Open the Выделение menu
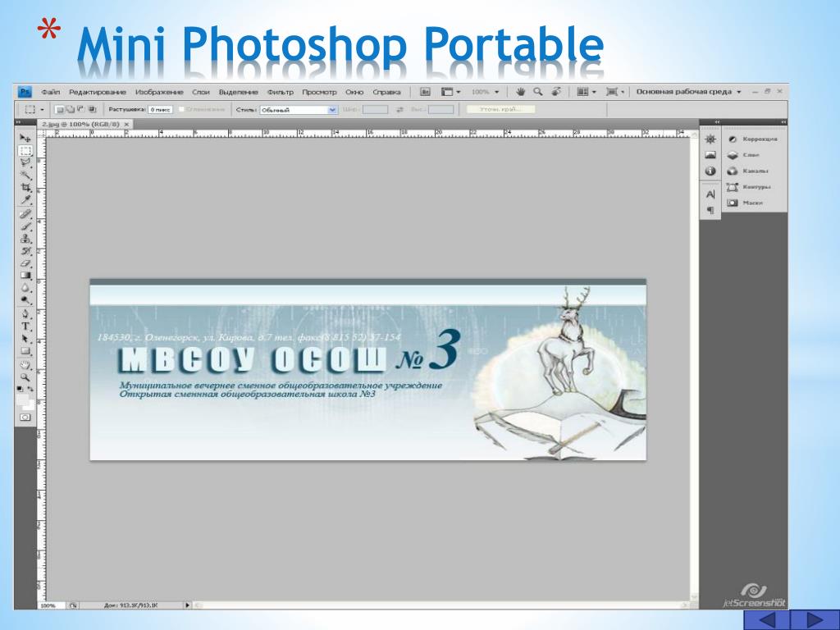This screenshot has height=630, width=840. coord(239,92)
